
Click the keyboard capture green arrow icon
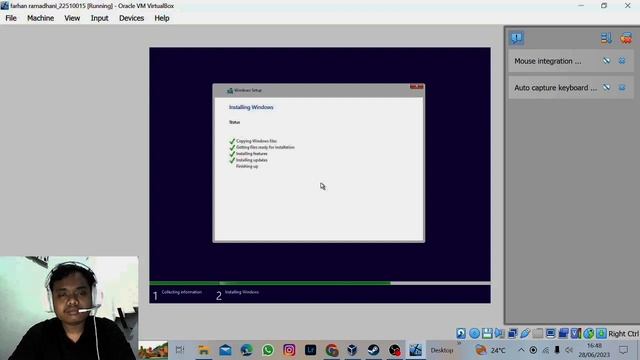click(601, 333)
